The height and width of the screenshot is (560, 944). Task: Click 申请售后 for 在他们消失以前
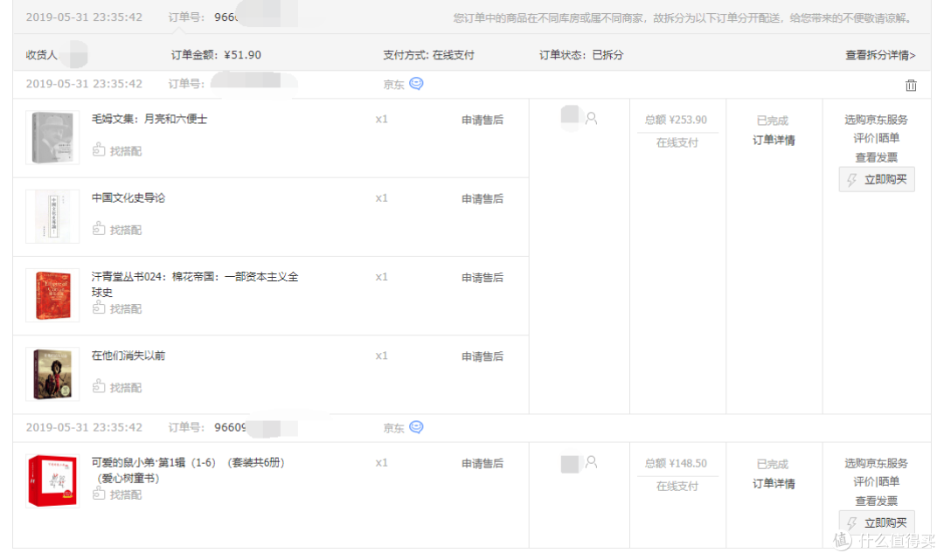pos(482,356)
